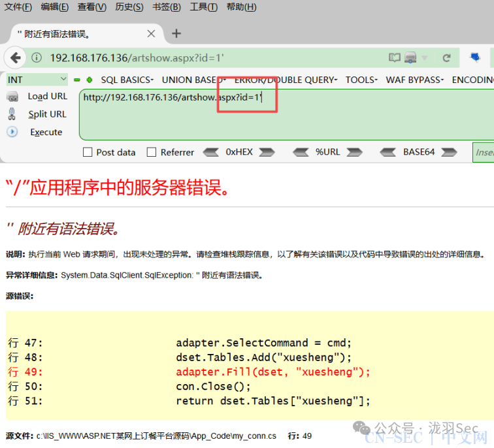Image resolution: width=494 pixels, height=448 pixels.
Task: Click inside the HackBar URL text area
Action: point(286,114)
